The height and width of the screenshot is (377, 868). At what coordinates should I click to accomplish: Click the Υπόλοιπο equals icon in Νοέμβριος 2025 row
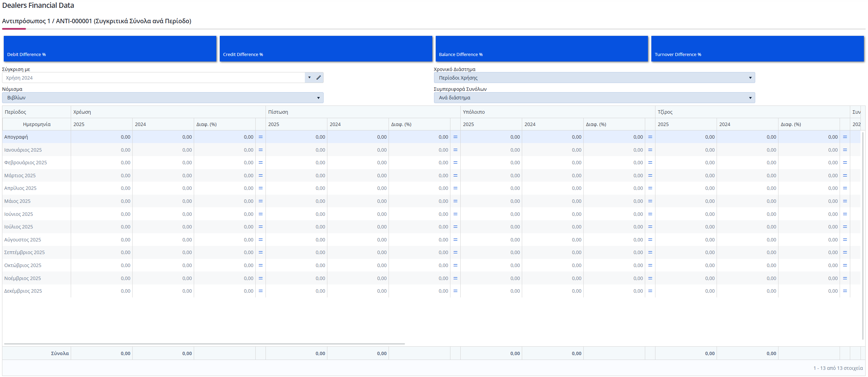[x=650, y=278]
